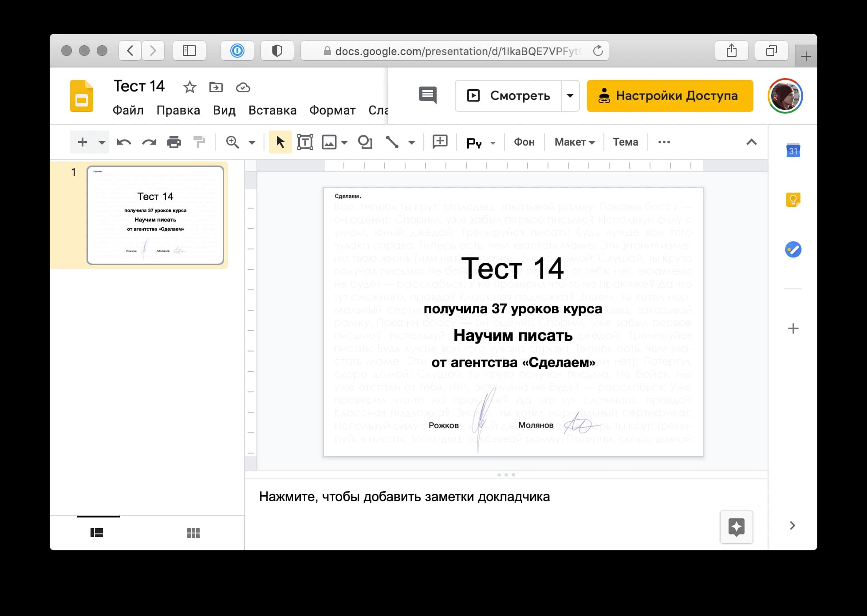
Task: Star the Тест 14 presentation
Action: [189, 87]
